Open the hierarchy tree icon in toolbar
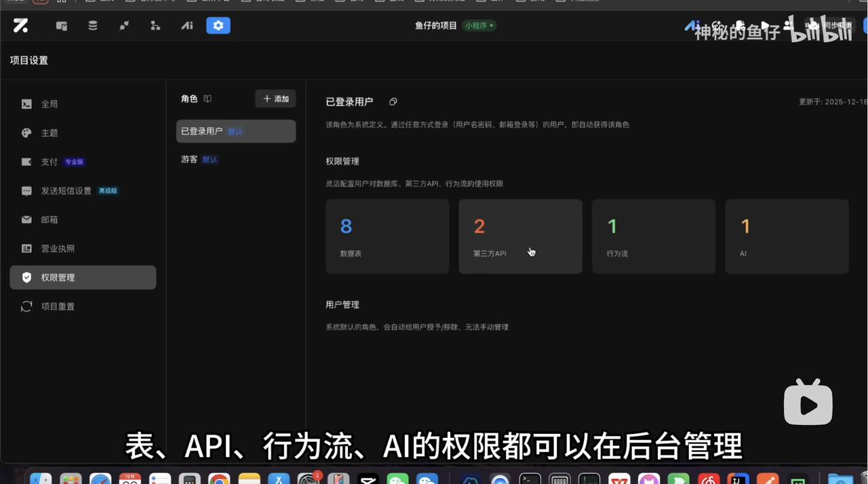The image size is (868, 484). pyautogui.click(x=155, y=26)
